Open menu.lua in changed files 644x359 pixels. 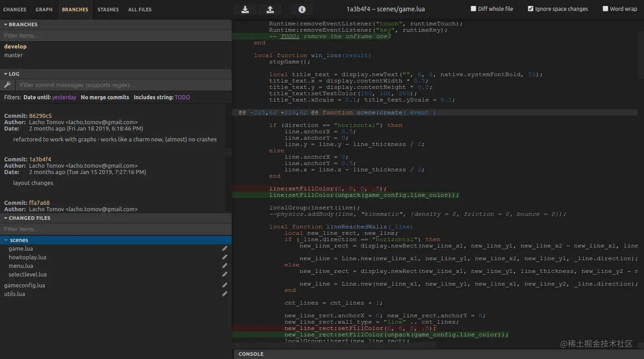click(21, 266)
